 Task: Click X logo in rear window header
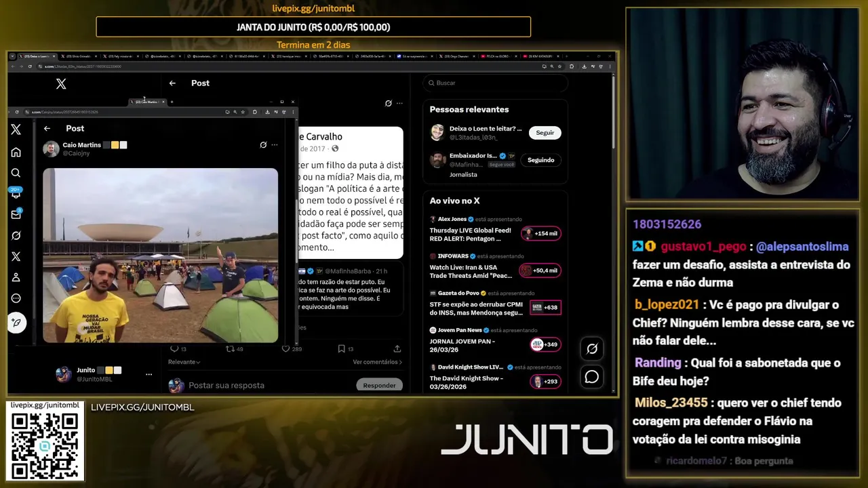pyautogui.click(x=61, y=83)
